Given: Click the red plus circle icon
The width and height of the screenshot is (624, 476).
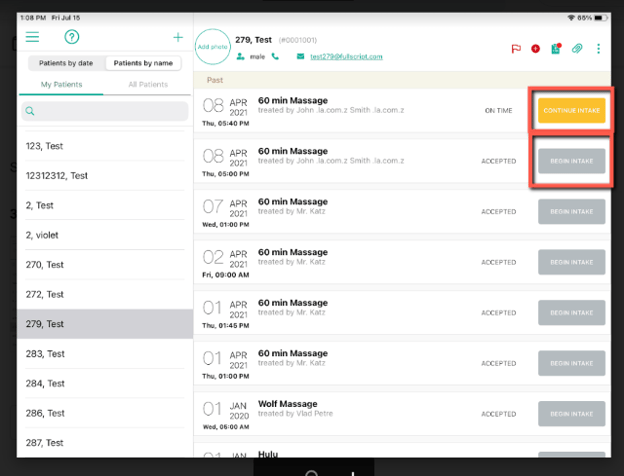Looking at the screenshot, I should coord(536,48).
